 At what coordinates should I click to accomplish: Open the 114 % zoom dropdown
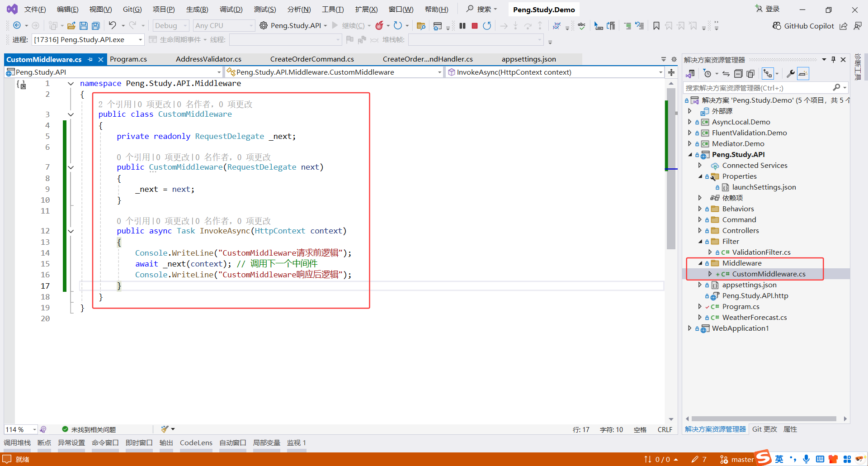click(x=21, y=429)
